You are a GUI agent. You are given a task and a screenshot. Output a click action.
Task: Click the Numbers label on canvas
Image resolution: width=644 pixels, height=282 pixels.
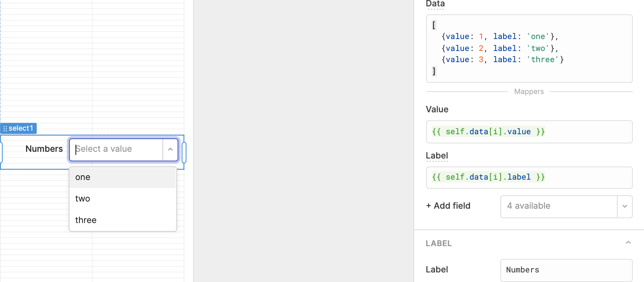click(x=44, y=149)
